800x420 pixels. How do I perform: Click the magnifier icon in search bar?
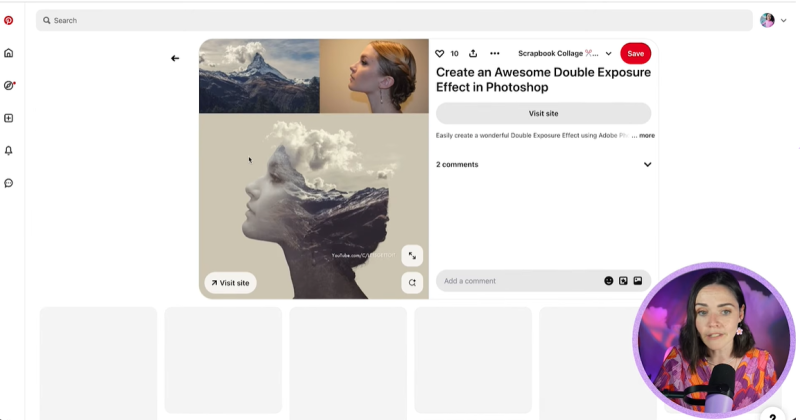pos(46,20)
